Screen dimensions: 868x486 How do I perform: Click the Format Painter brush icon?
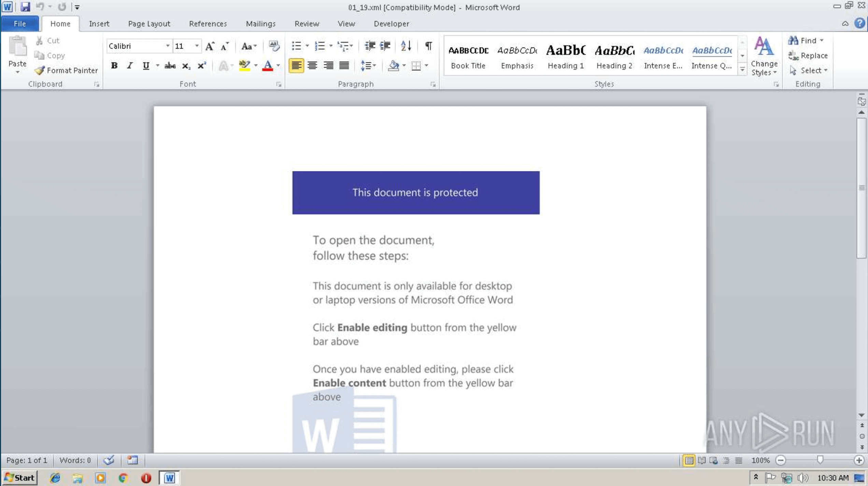(40, 70)
